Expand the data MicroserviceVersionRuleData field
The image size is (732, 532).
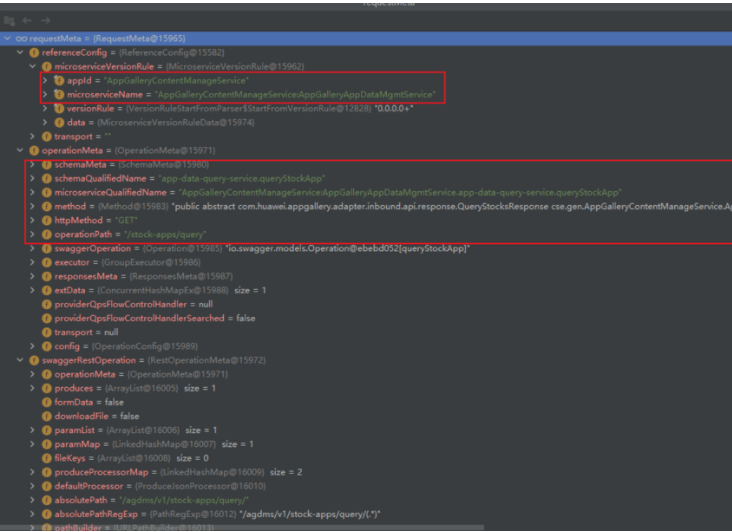pos(45,122)
